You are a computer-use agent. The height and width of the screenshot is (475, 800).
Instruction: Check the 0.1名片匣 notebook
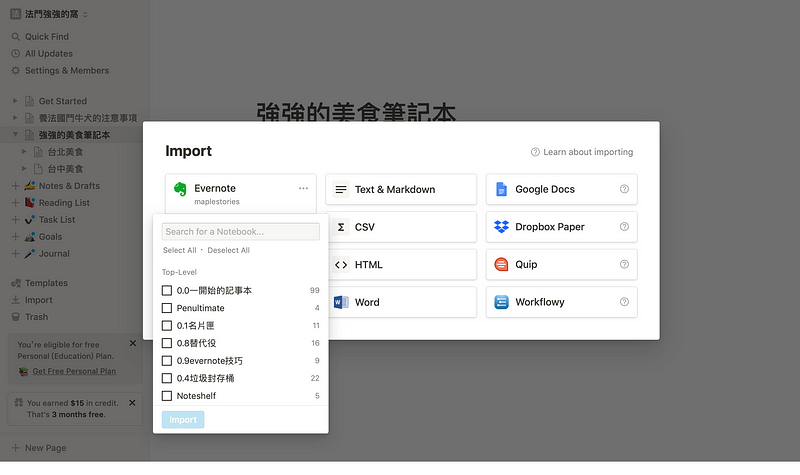click(167, 326)
